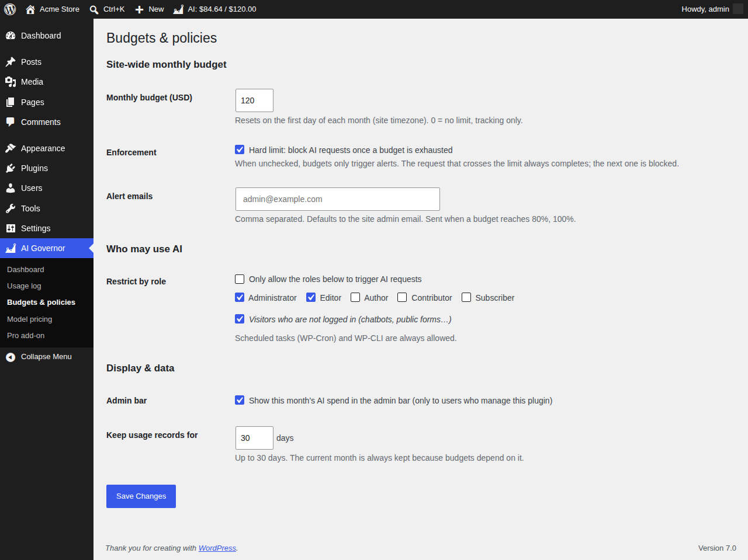
Task: Click the Keep usage records days field
Action: (x=254, y=438)
